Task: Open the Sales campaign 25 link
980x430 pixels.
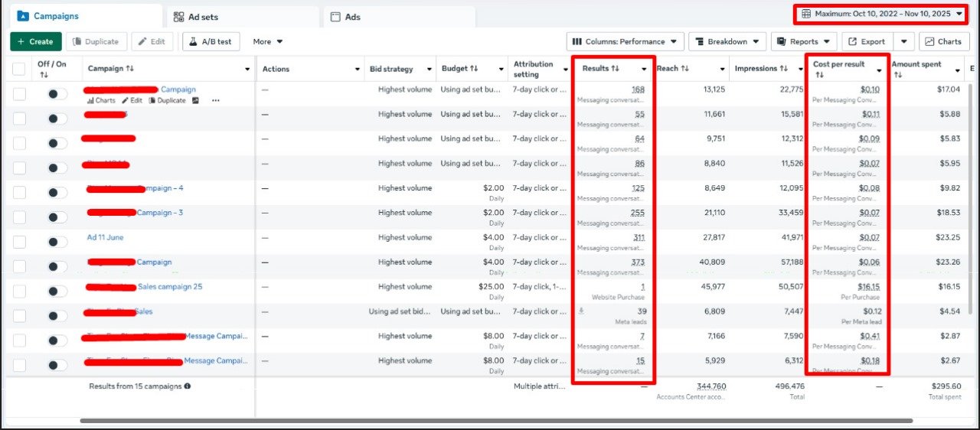Action: tap(170, 287)
